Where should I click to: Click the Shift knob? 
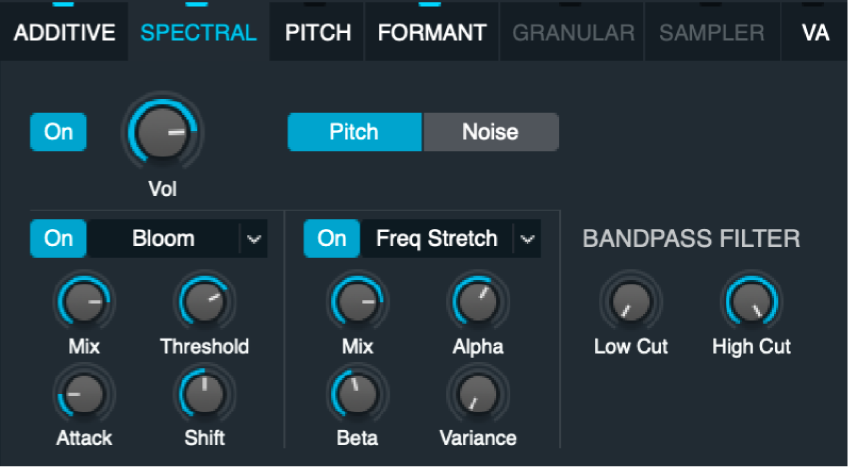pyautogui.click(x=204, y=395)
